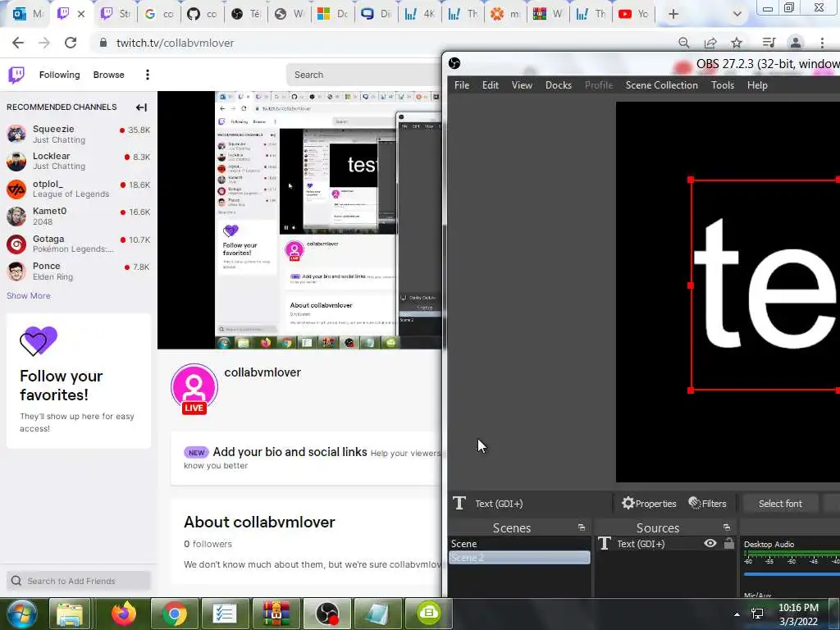
Task: Click Chrome back arrow
Action: 18,43
